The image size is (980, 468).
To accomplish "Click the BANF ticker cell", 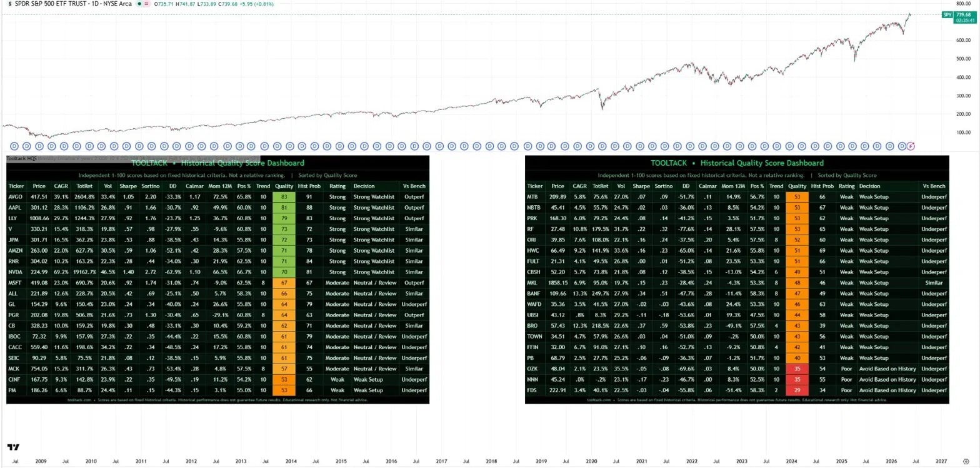I will pyautogui.click(x=535, y=293).
